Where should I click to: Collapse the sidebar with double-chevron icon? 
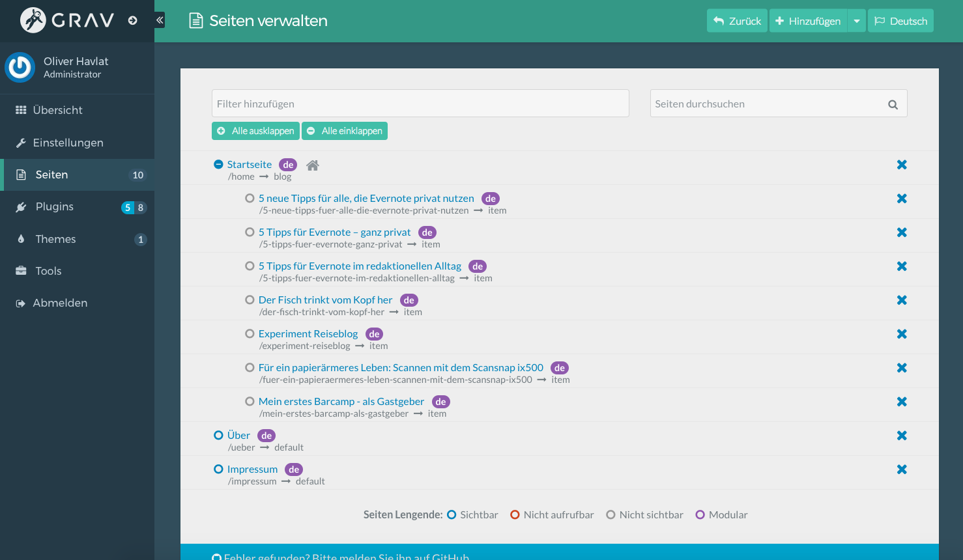pos(160,20)
